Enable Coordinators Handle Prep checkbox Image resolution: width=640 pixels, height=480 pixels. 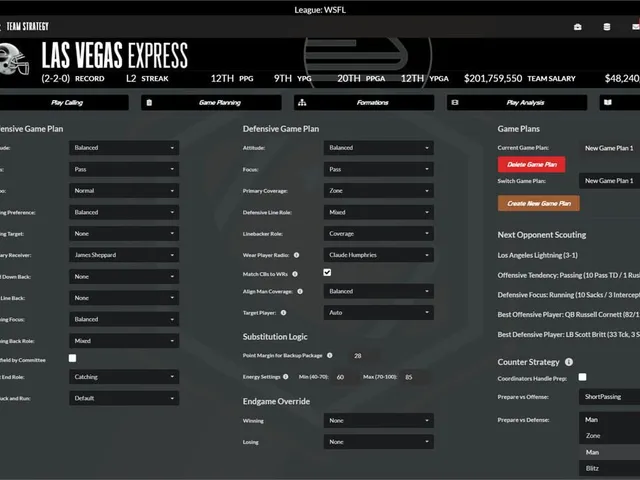point(582,377)
